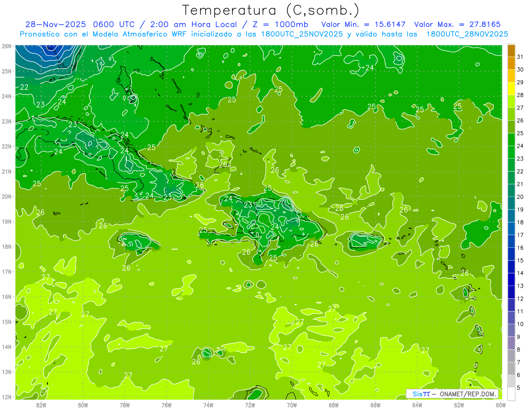Click the '19N' latitude axis label

[x=7, y=221]
